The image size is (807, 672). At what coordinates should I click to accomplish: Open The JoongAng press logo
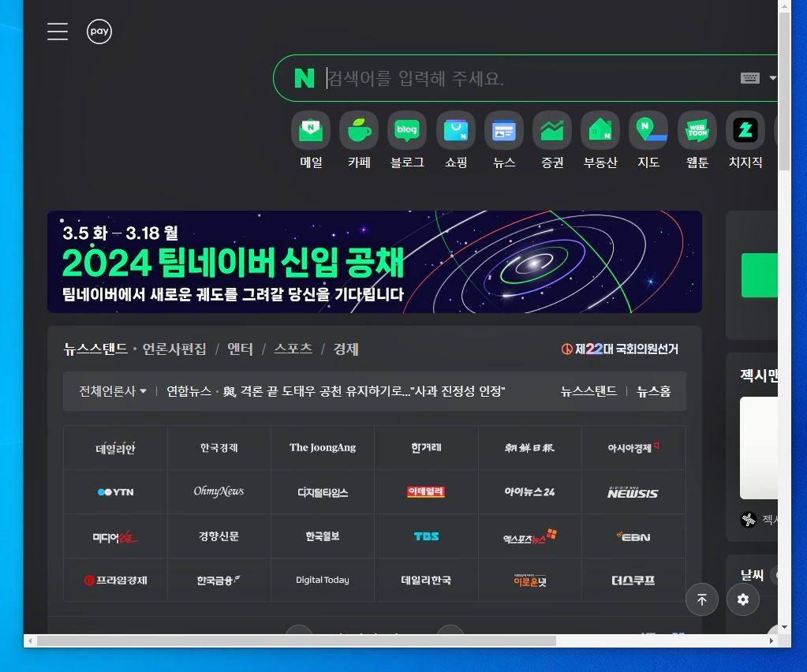coord(323,448)
